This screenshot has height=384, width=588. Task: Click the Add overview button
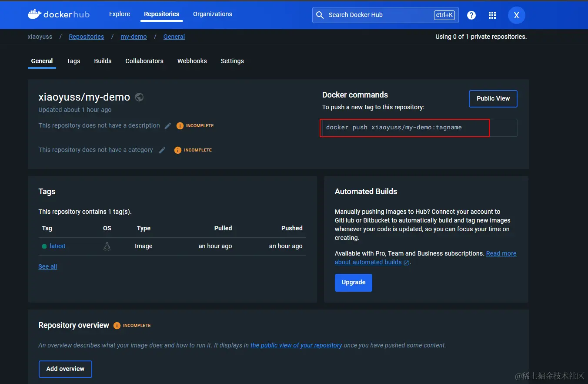(x=65, y=369)
